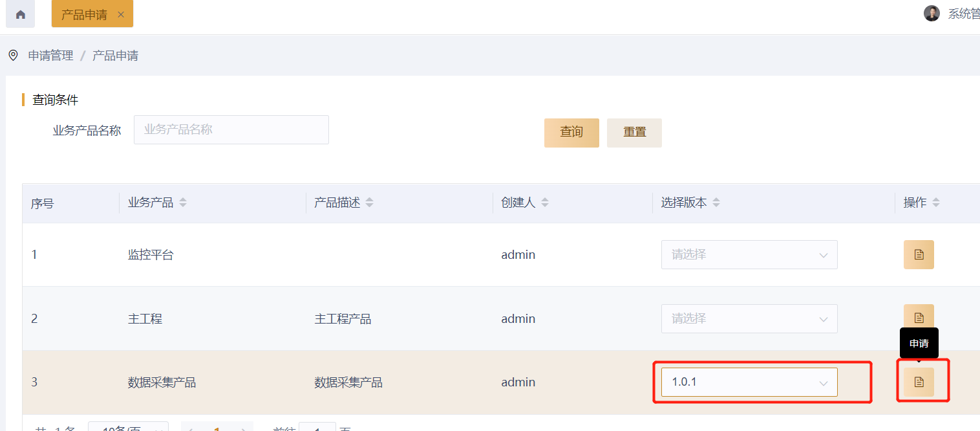The height and width of the screenshot is (431, 980).
Task: Sort by 选择版本 column arrows
Action: tap(716, 203)
